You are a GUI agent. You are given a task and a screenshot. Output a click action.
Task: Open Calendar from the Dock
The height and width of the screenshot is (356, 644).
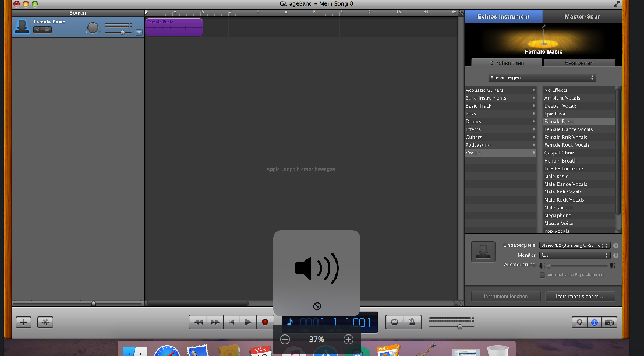pyautogui.click(x=260, y=351)
